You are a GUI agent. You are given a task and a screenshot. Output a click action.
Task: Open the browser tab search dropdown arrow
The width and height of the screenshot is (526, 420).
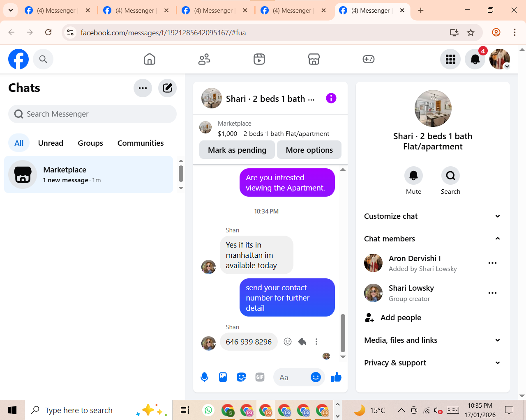tap(10, 10)
